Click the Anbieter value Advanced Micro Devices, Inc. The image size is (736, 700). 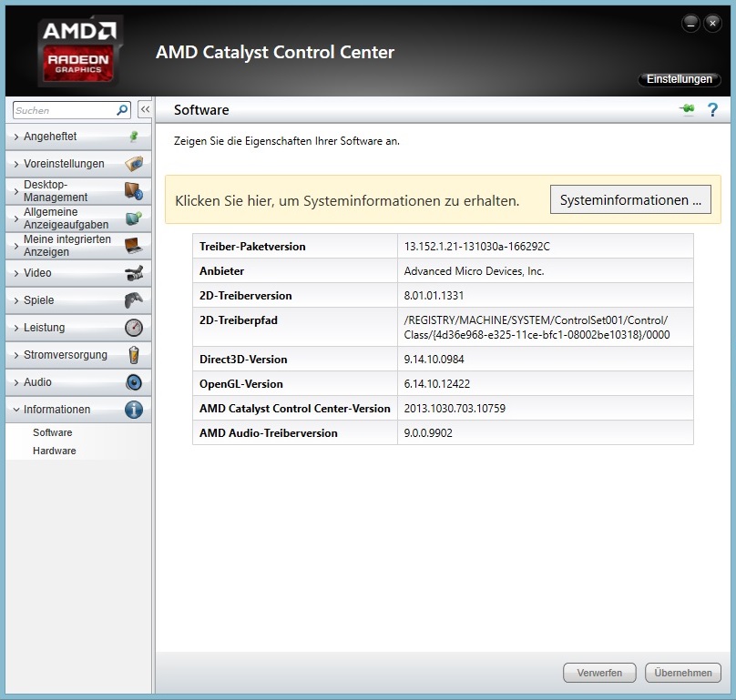pos(474,271)
